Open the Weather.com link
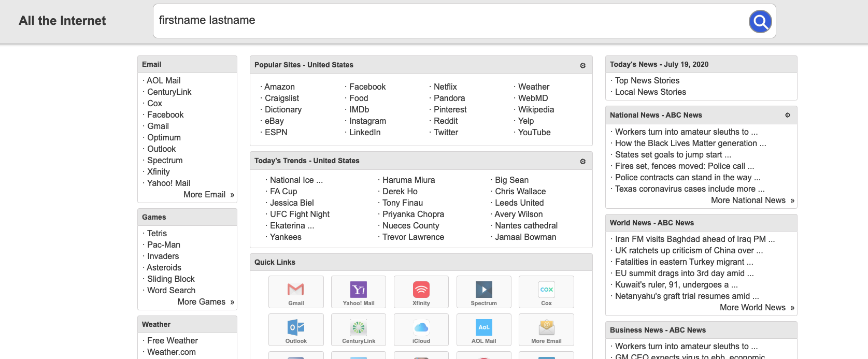Screen dimensions: 868x359 click(x=172, y=352)
